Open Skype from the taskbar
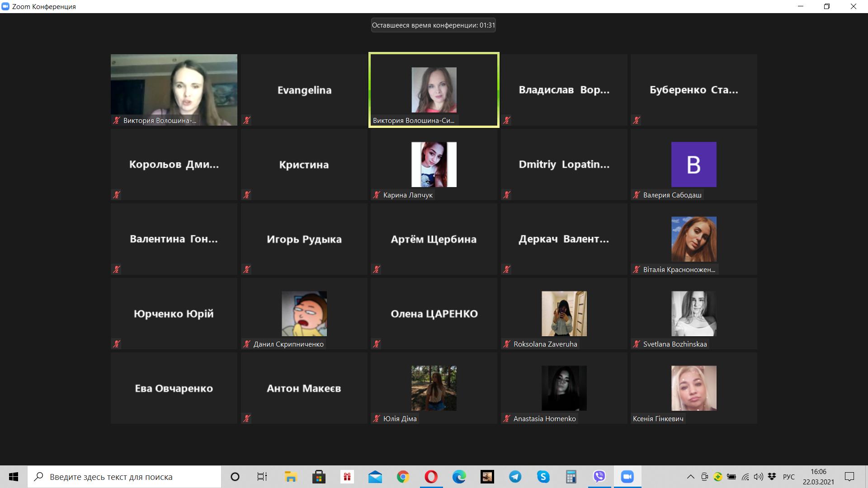 pos(543,477)
